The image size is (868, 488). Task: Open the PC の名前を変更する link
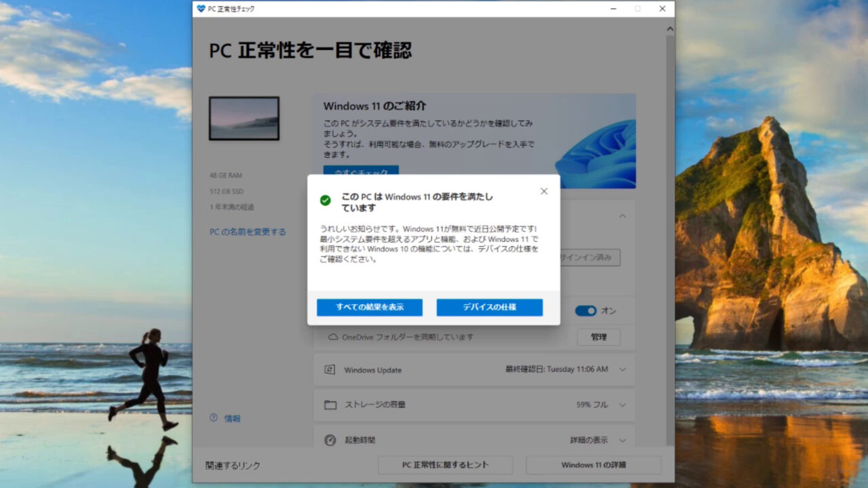[x=248, y=232]
